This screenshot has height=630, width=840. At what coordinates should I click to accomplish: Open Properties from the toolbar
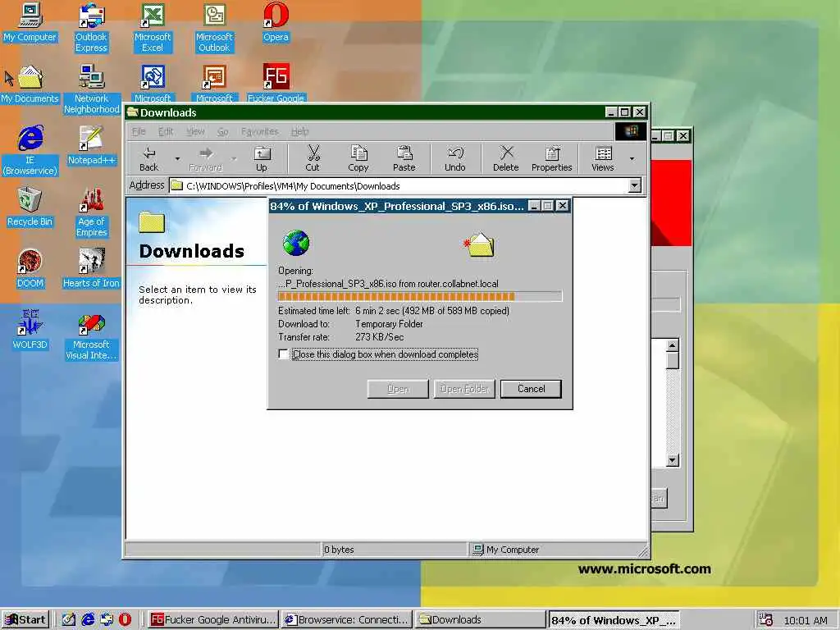pyautogui.click(x=552, y=158)
